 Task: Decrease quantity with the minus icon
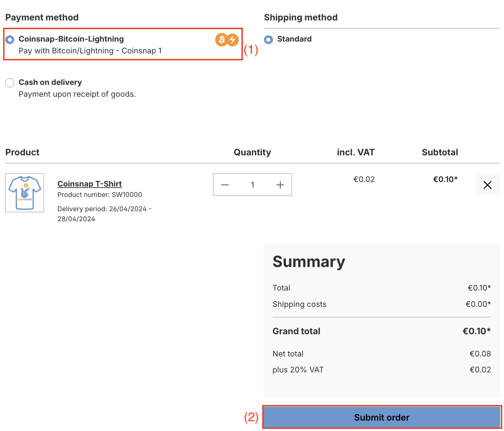tap(225, 185)
